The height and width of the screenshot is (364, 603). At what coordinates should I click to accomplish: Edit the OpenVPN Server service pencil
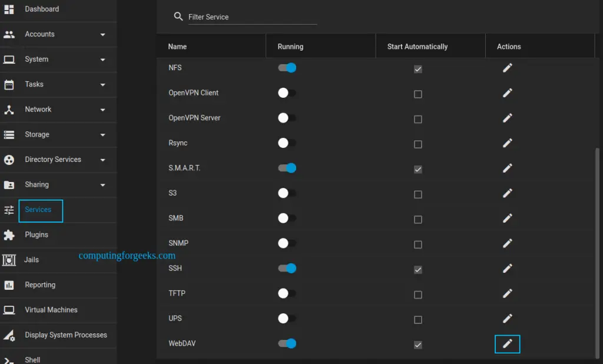pyautogui.click(x=507, y=118)
